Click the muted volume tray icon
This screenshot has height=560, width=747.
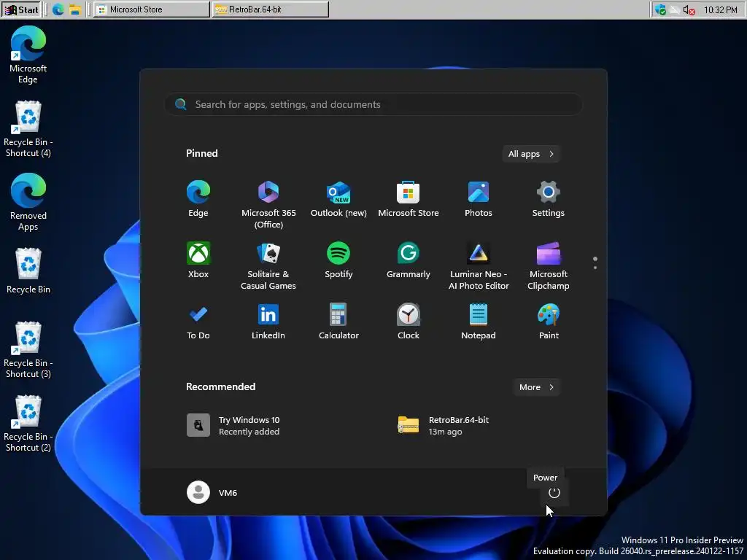coord(689,9)
